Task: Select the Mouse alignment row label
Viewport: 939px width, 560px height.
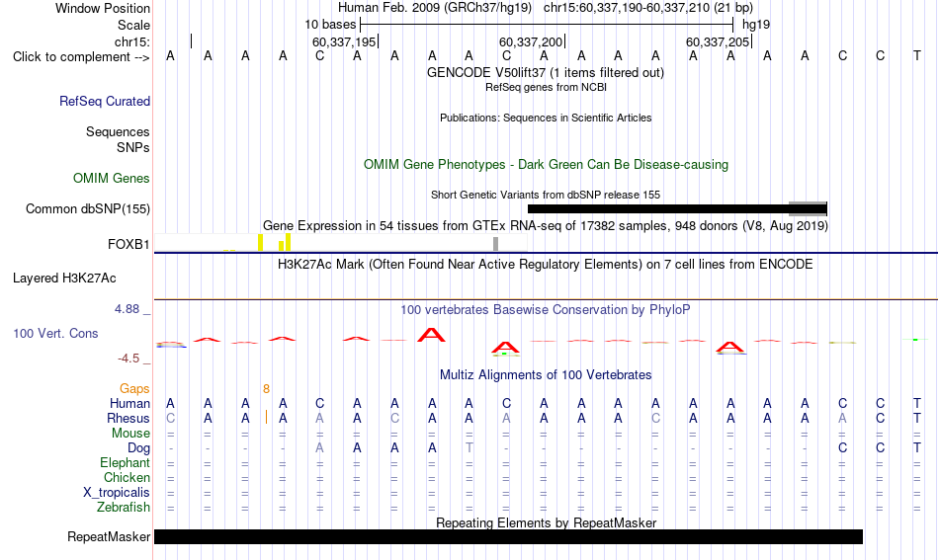Action: [130, 434]
